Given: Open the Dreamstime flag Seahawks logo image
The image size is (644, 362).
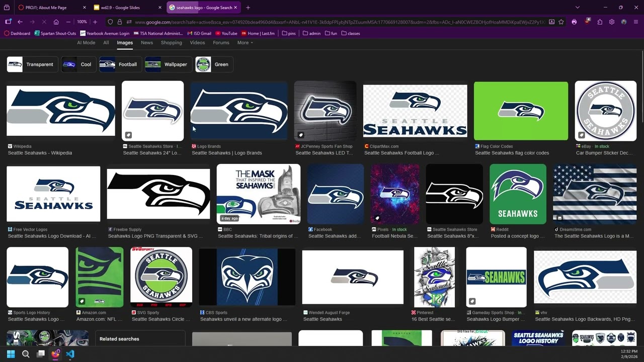Looking at the screenshot, I should (595, 194).
